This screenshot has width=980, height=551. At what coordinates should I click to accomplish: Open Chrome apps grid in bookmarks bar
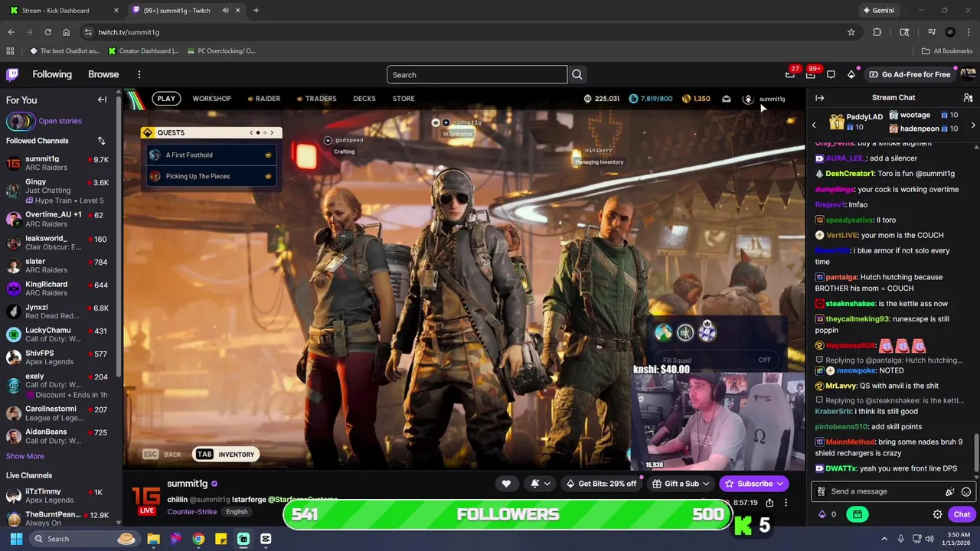click(10, 51)
